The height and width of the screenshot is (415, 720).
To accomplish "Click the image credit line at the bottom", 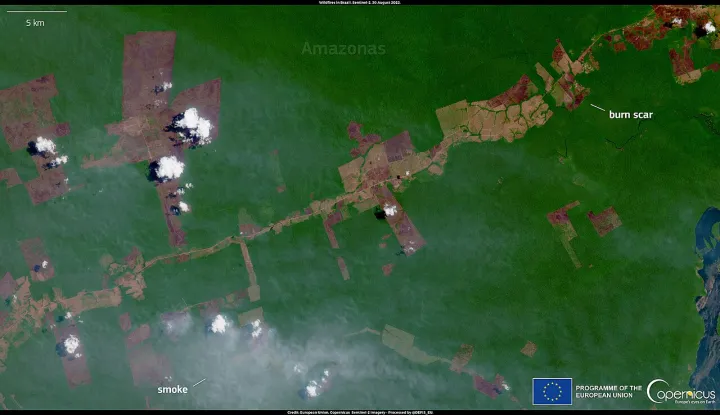I will click(x=360, y=412).
